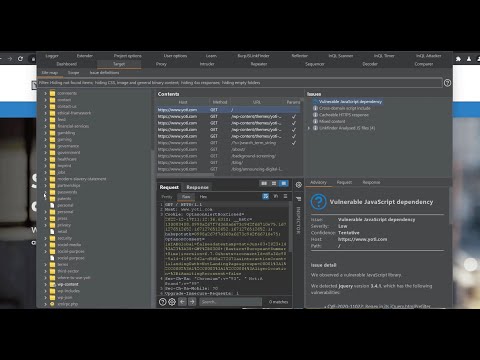The width and height of the screenshot is (480, 360).
Task: Sort contents by the URL column header
Action: pos(257,102)
